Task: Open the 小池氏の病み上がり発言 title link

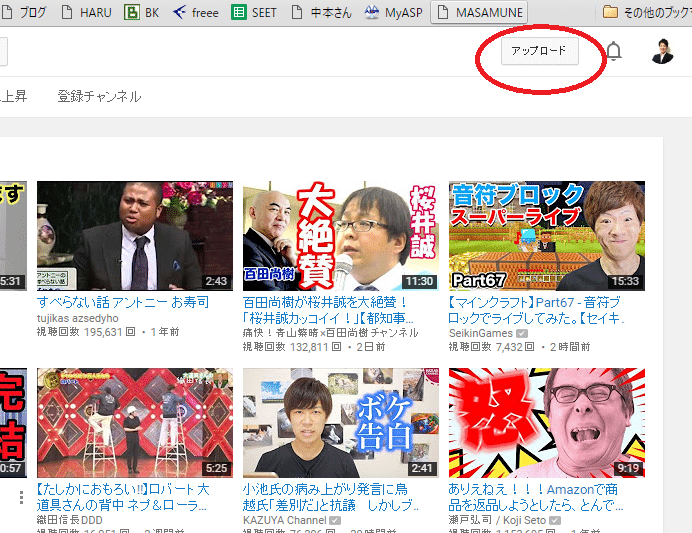Action: click(x=331, y=497)
